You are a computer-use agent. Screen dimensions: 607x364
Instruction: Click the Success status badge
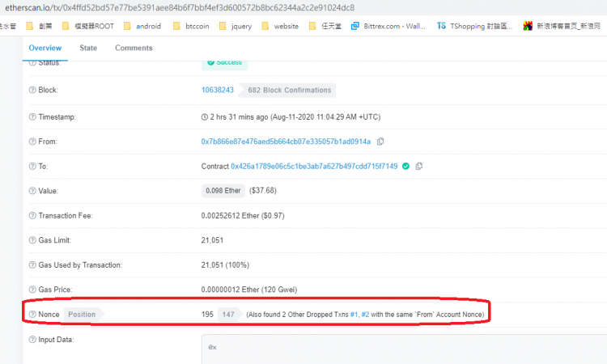[224, 63]
